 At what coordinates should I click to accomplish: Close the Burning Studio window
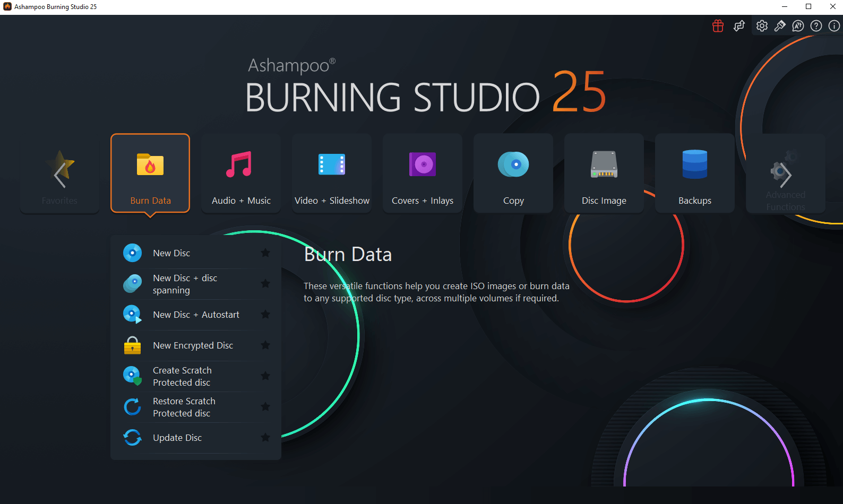coord(832,7)
